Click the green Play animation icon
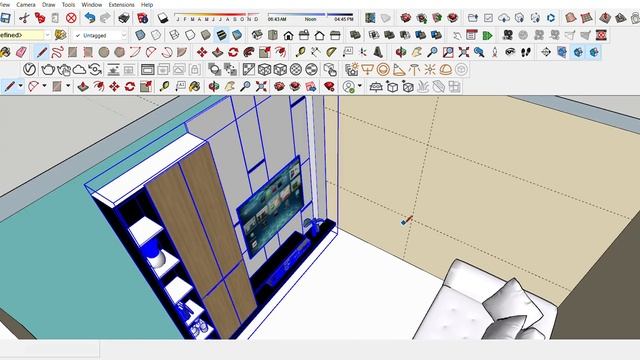 click(487, 35)
